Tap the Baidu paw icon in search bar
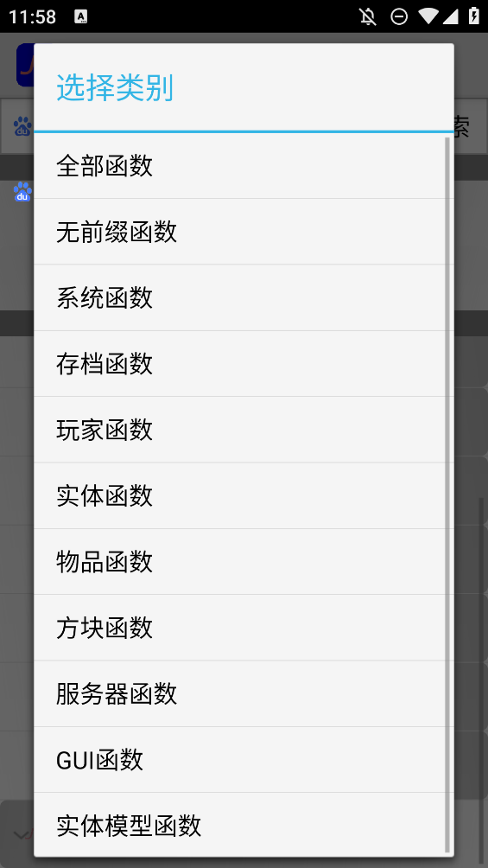Viewport: 488px width, 868px height. pyautogui.click(x=22, y=126)
